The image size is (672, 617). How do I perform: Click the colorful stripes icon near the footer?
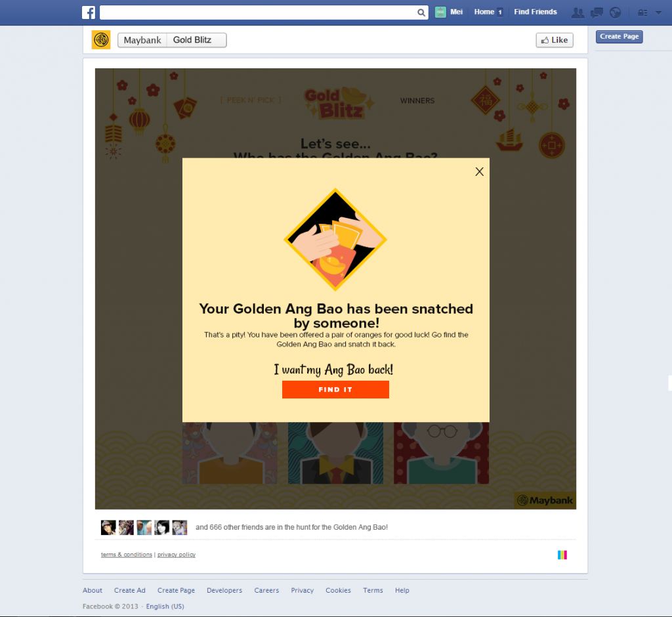tap(562, 555)
